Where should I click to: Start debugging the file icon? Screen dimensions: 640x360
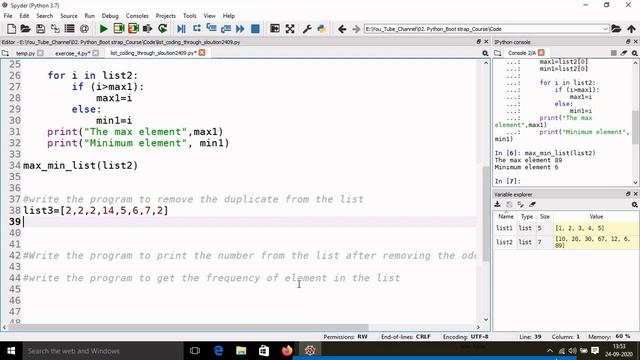[x=181, y=29]
